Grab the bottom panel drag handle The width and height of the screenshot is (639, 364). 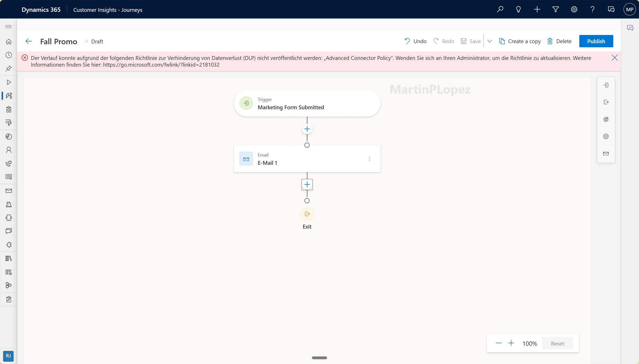319,358
